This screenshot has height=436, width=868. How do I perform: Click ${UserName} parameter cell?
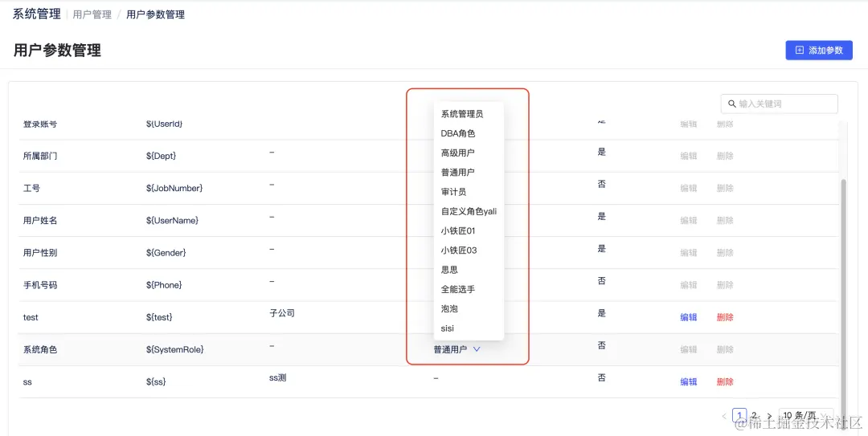tap(172, 220)
